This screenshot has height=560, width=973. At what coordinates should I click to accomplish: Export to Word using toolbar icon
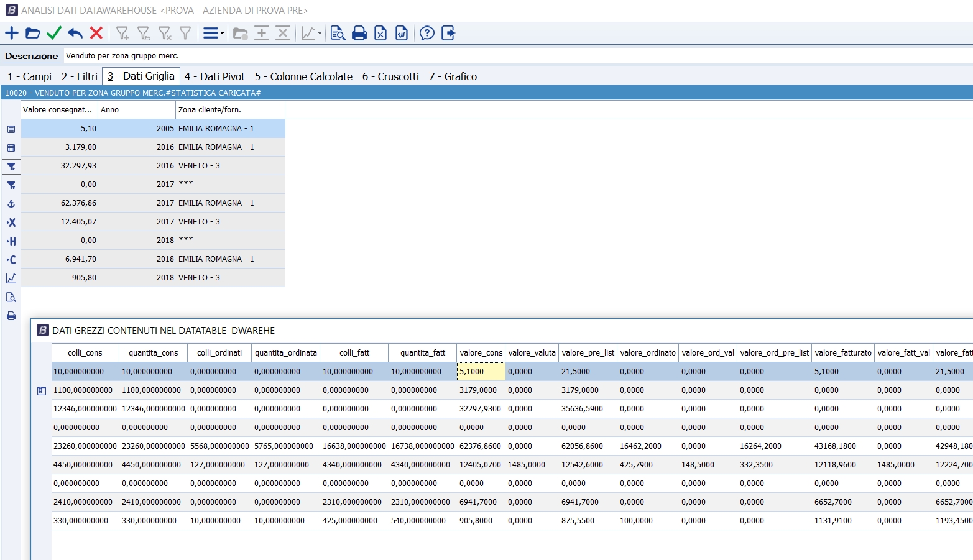[x=402, y=34]
